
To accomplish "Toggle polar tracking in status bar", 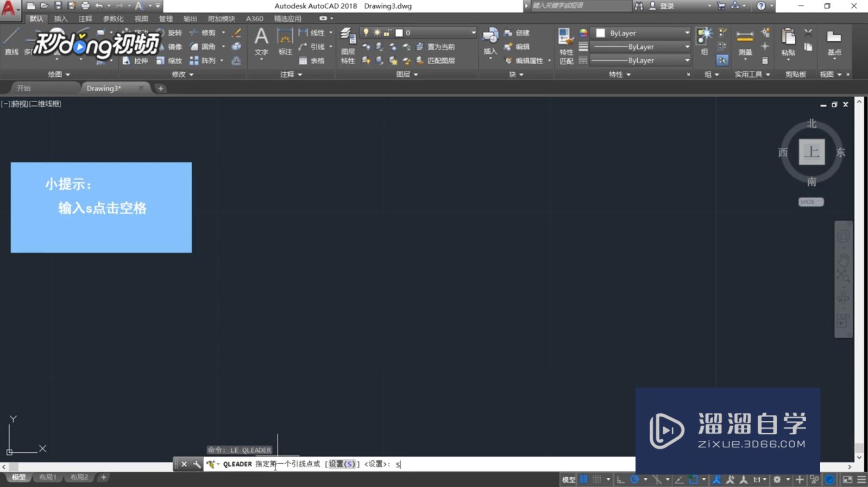I will coord(634,479).
